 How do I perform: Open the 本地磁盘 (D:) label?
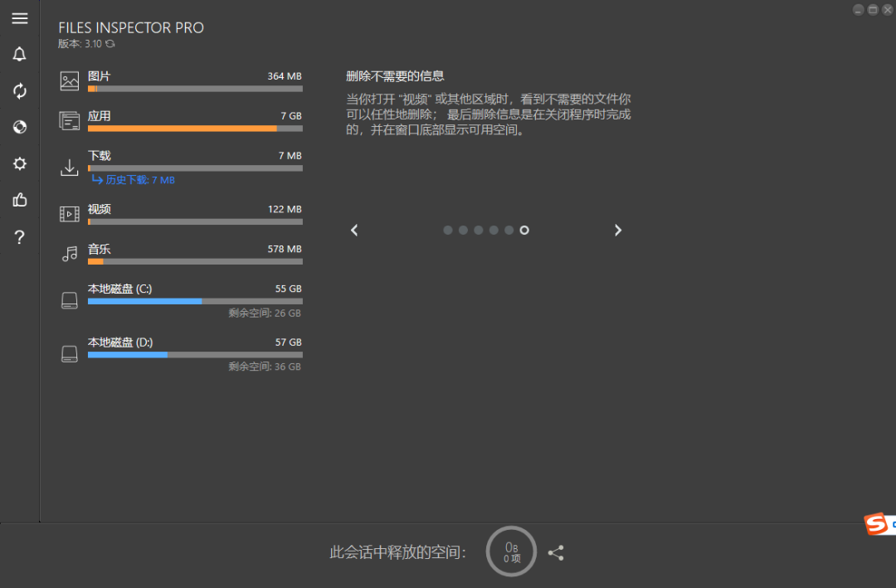120,343
